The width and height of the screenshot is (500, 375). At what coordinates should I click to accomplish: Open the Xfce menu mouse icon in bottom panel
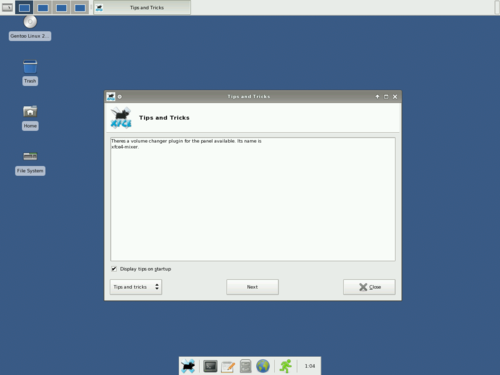click(x=188, y=366)
